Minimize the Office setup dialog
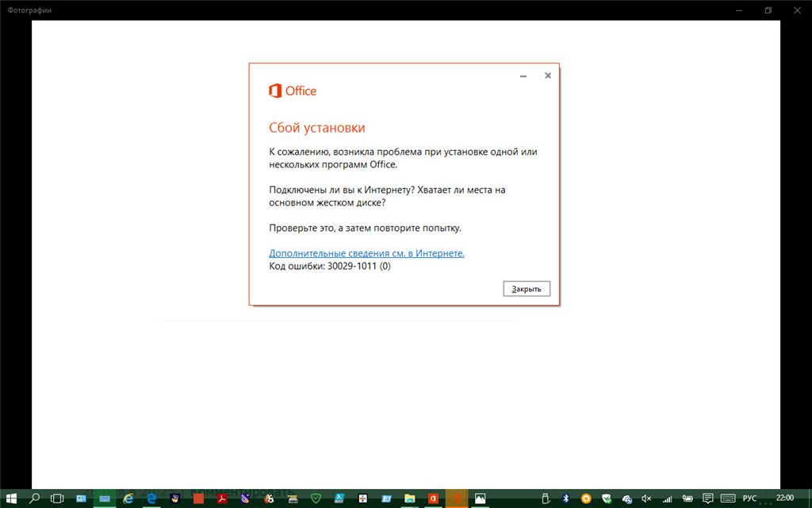The image size is (812, 508). click(523, 75)
